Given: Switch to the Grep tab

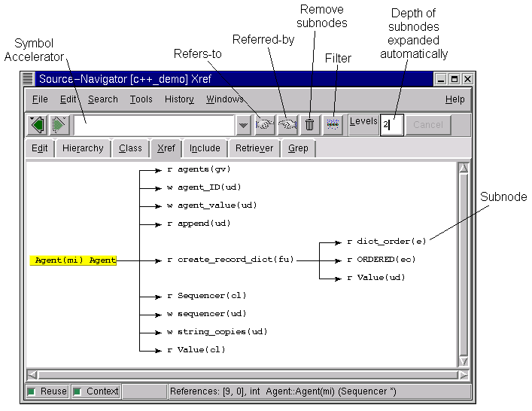Looking at the screenshot, I should coord(298,148).
